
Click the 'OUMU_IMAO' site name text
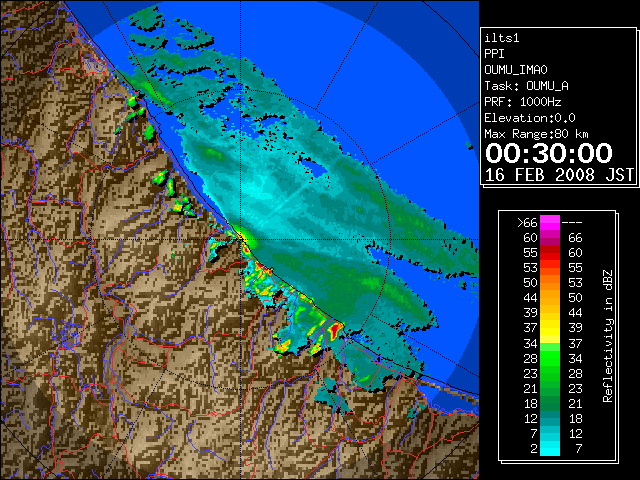pos(516,70)
